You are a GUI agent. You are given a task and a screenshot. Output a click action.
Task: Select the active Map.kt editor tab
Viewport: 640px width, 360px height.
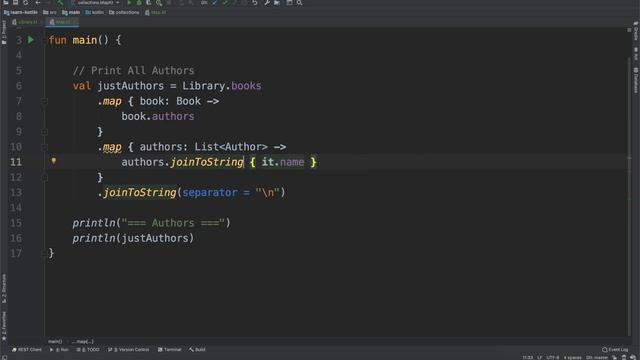62,22
